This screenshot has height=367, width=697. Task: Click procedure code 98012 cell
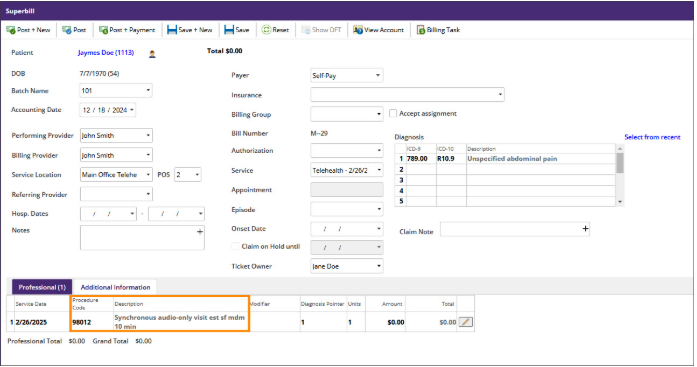click(92, 322)
